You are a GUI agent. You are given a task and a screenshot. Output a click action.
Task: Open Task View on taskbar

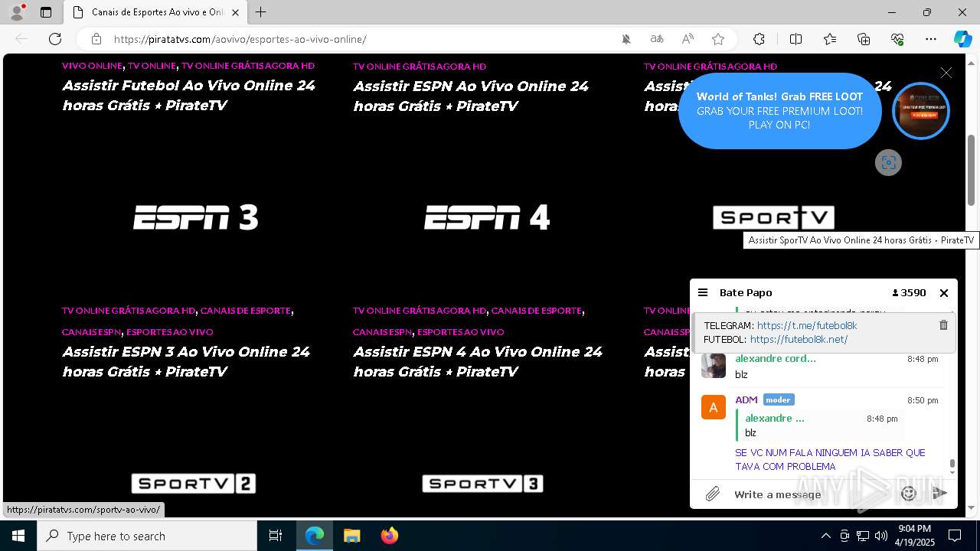click(276, 536)
